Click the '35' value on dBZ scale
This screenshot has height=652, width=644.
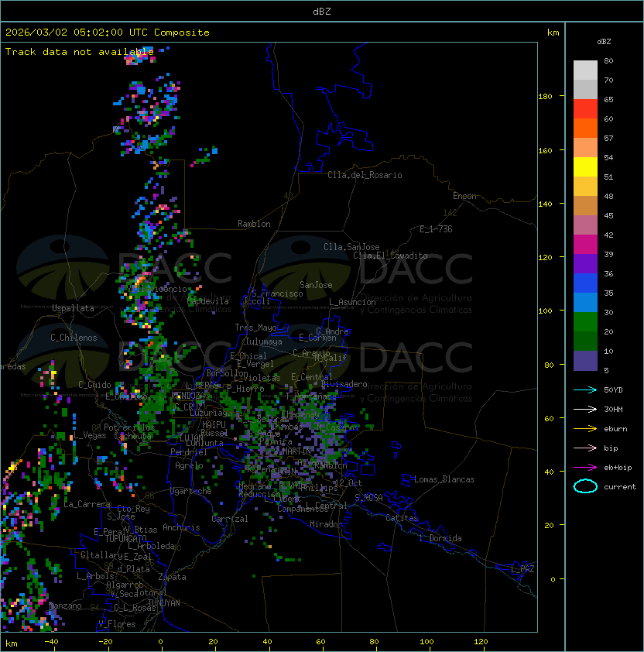tap(608, 293)
